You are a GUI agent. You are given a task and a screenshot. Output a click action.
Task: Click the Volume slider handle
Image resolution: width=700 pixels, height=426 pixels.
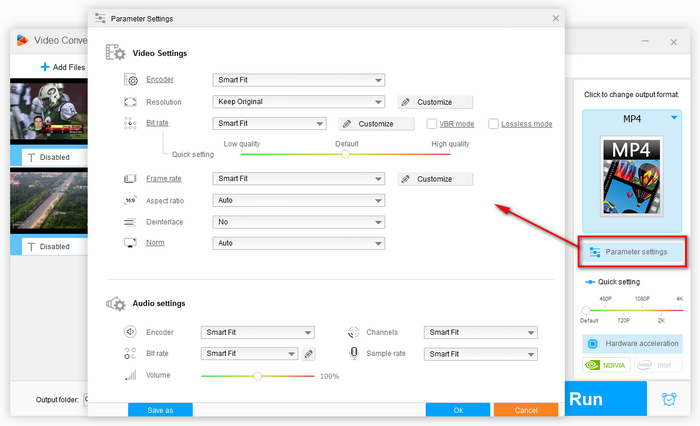pyautogui.click(x=257, y=376)
